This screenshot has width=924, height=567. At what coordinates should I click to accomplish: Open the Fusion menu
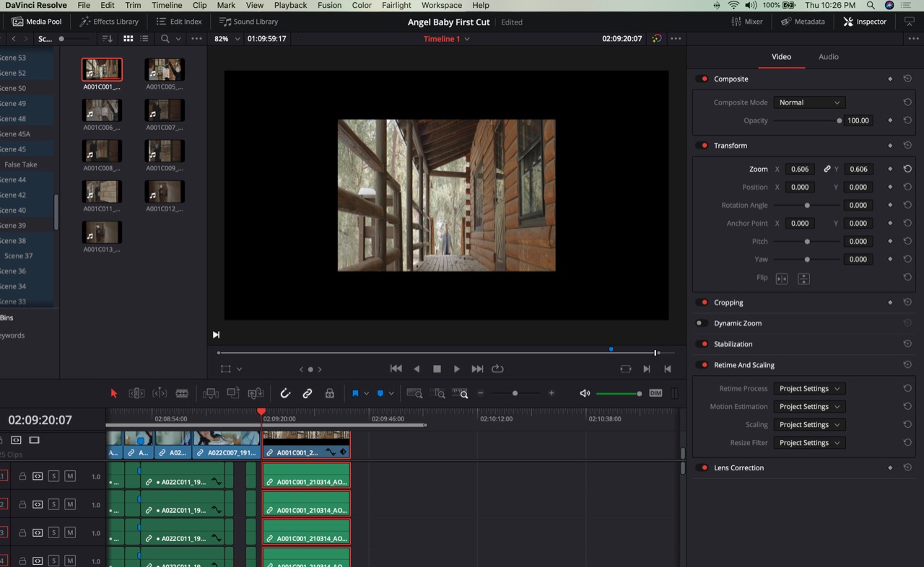(x=329, y=5)
